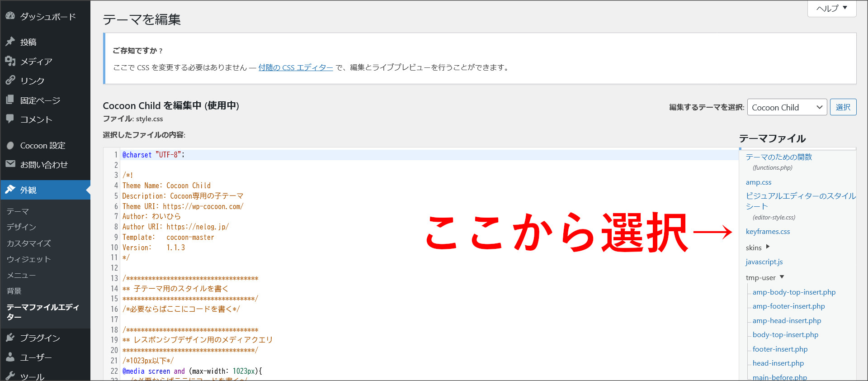Click the Plugins (プラグイン) plug icon
This screenshot has width=868, height=381.
10,338
